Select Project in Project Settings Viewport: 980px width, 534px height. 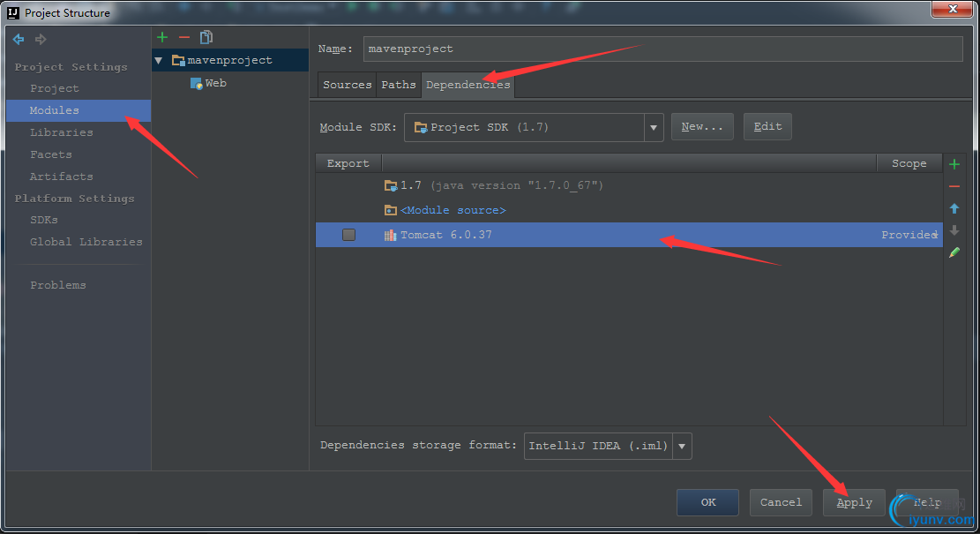click(x=55, y=89)
